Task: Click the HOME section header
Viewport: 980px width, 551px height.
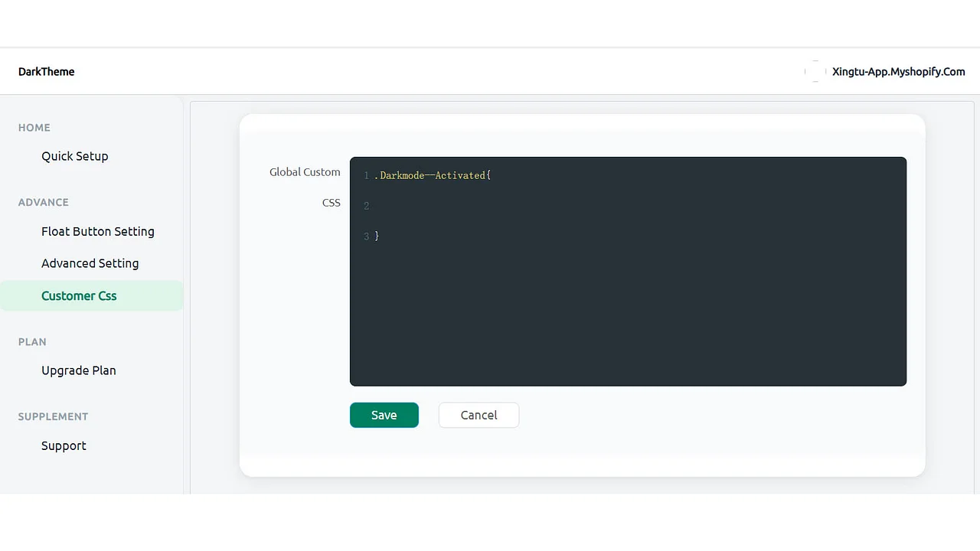Action: 34,128
